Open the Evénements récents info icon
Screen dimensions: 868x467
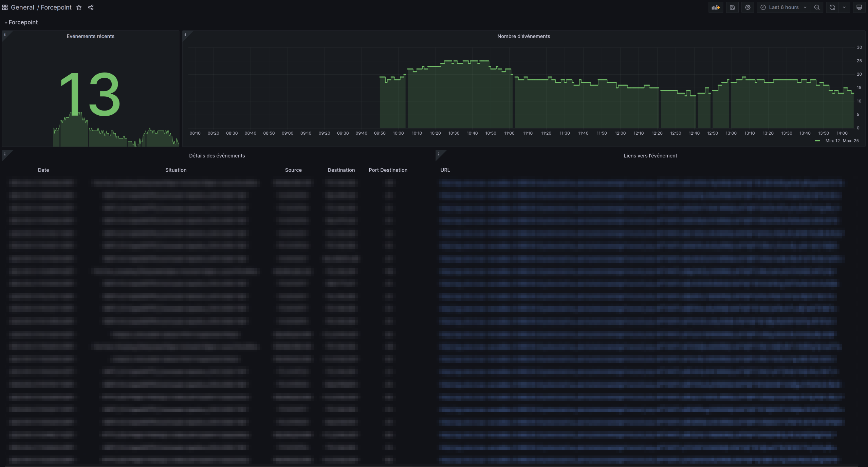point(5,35)
